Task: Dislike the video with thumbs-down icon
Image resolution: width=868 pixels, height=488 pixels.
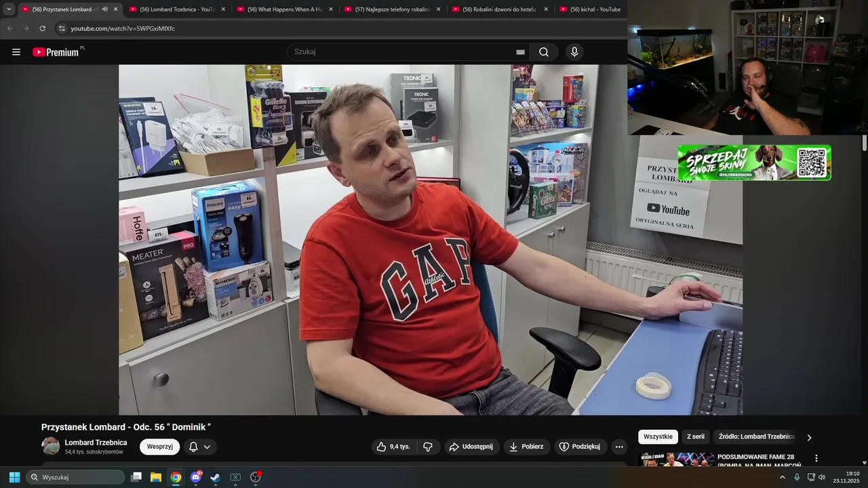Action: click(x=427, y=447)
